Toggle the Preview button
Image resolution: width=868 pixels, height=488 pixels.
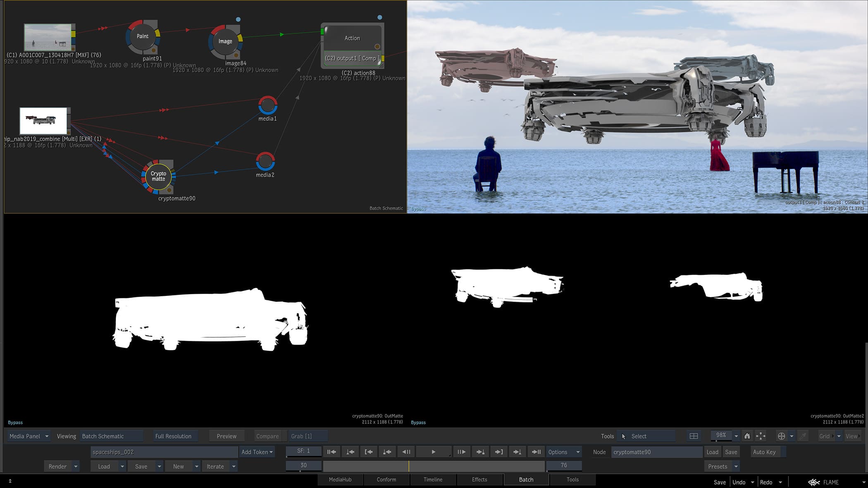point(227,436)
